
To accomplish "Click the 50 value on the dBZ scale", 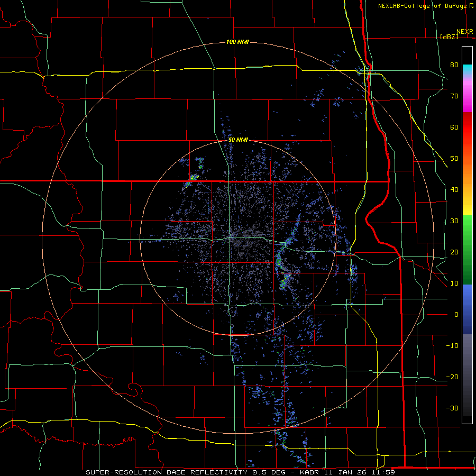I will 454,159.
